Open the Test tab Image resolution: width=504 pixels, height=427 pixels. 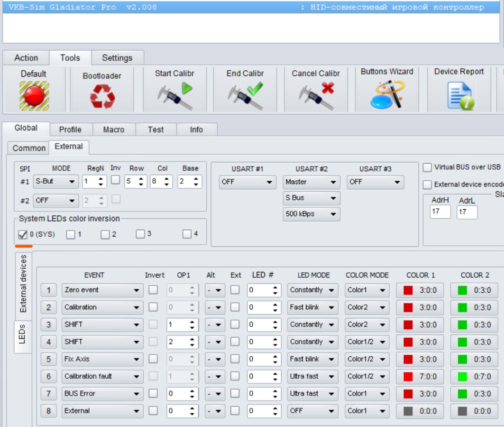(156, 130)
